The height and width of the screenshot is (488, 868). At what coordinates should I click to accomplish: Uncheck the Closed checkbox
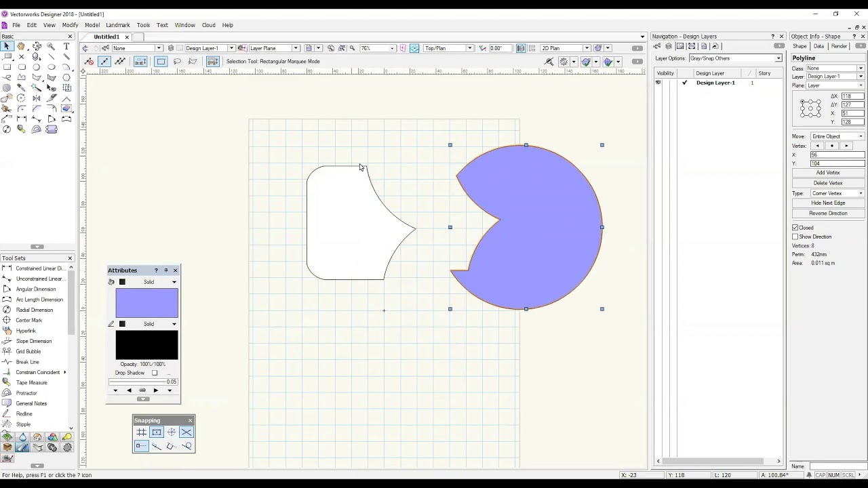point(795,228)
